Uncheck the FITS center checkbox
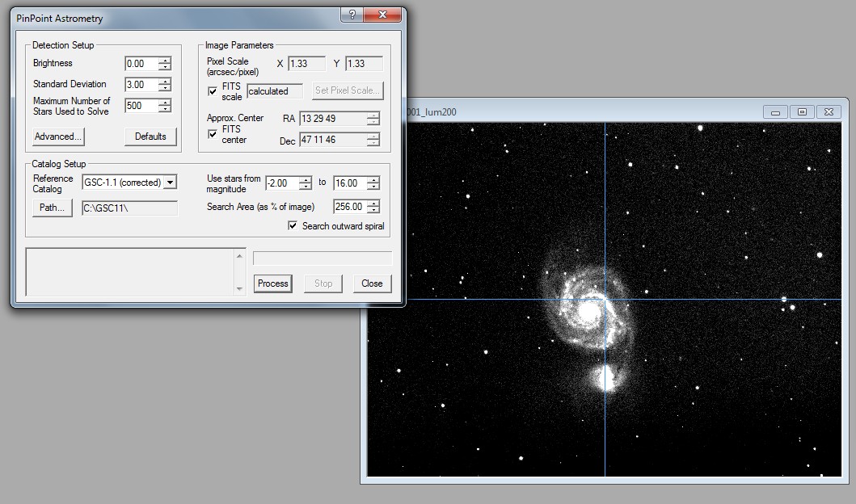 pyautogui.click(x=213, y=134)
